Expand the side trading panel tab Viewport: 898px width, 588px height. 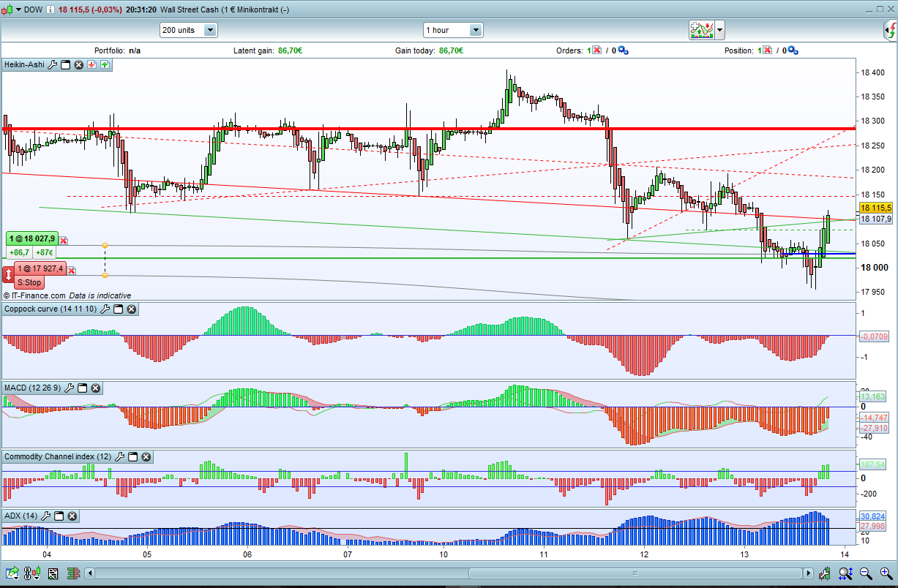889,30
